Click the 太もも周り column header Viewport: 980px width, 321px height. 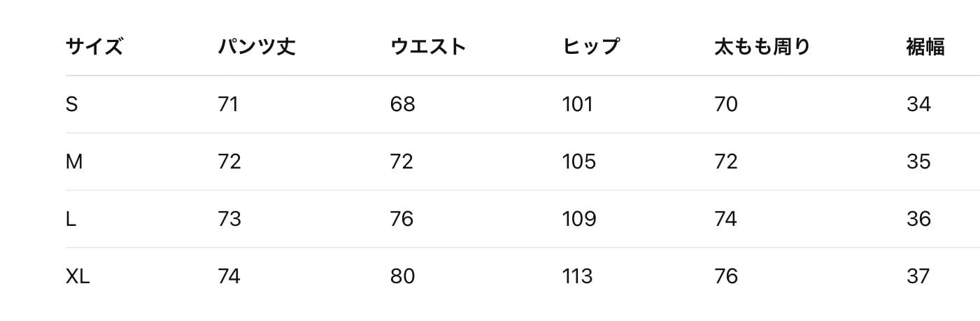(762, 47)
